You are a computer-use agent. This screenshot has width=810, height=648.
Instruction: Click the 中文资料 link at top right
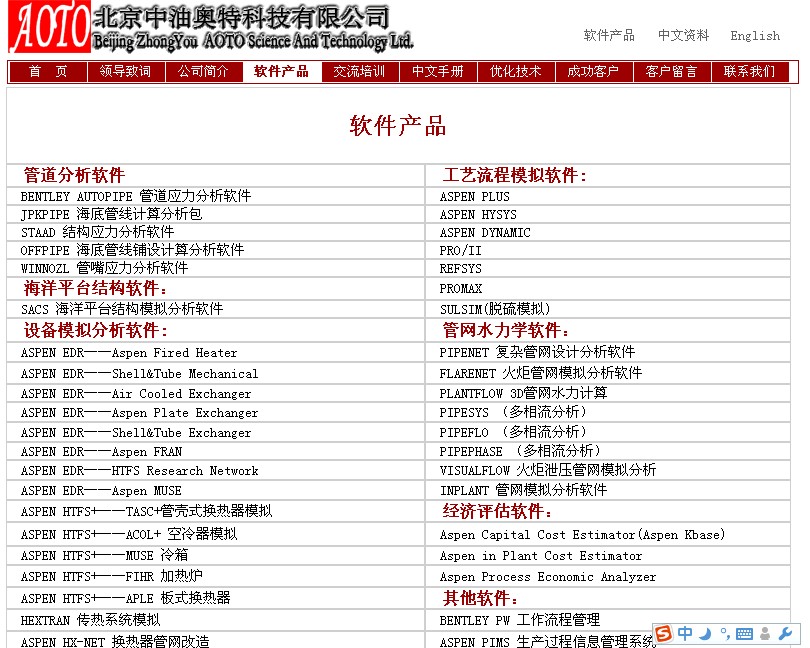[x=683, y=36]
